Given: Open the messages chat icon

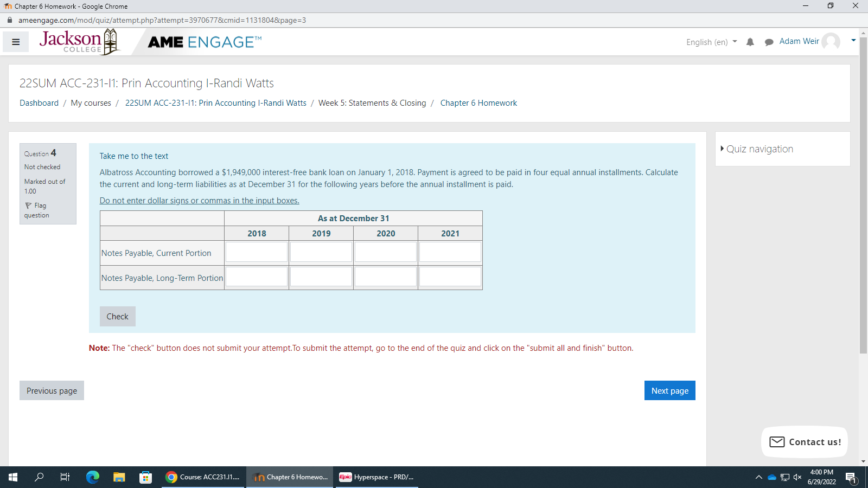Looking at the screenshot, I should [x=769, y=42].
